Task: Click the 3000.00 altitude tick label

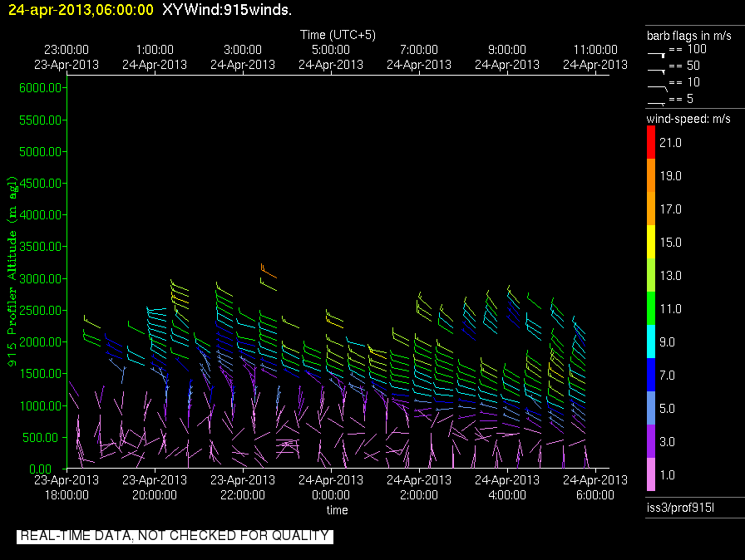Action: (x=41, y=278)
